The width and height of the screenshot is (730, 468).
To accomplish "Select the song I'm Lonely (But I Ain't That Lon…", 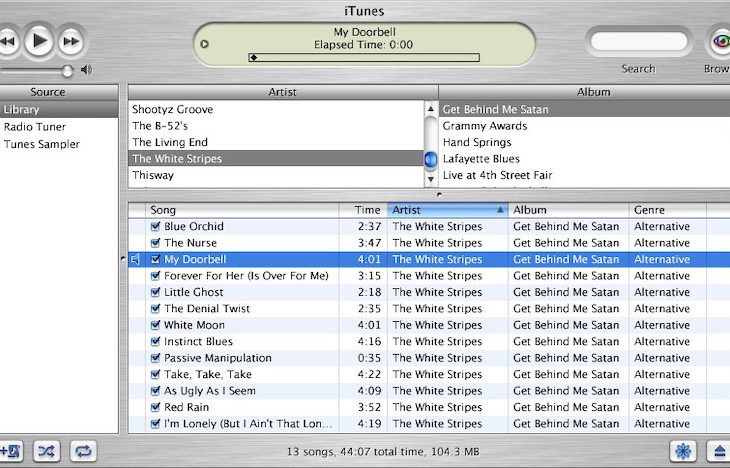I will 248,424.
